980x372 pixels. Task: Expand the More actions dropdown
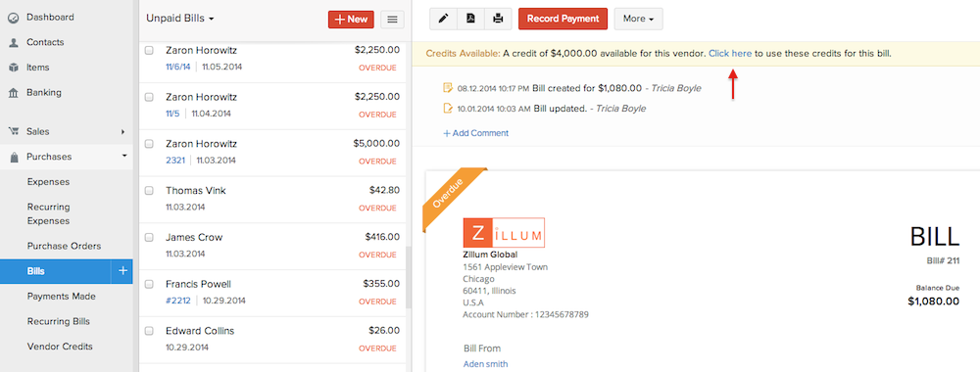pyautogui.click(x=639, y=19)
